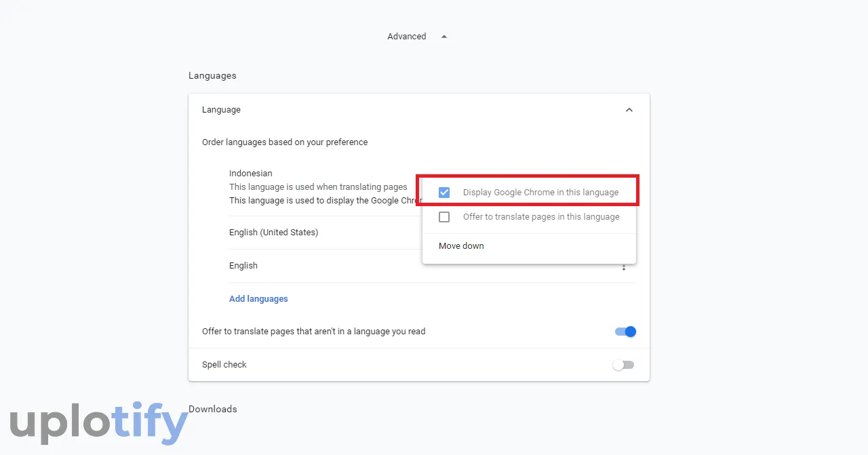Image resolution: width=868 pixels, height=455 pixels.
Task: Collapse the Advanced settings section
Action: tap(416, 37)
